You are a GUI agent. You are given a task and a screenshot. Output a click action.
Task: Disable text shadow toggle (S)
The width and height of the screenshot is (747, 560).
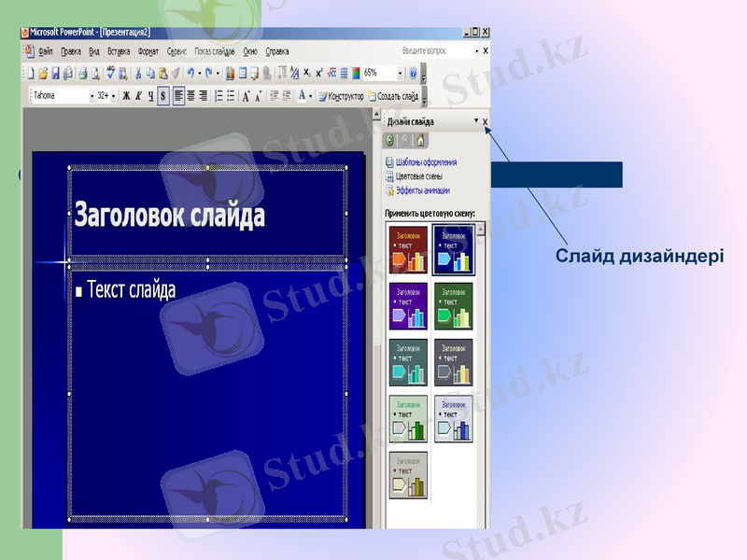click(x=162, y=93)
